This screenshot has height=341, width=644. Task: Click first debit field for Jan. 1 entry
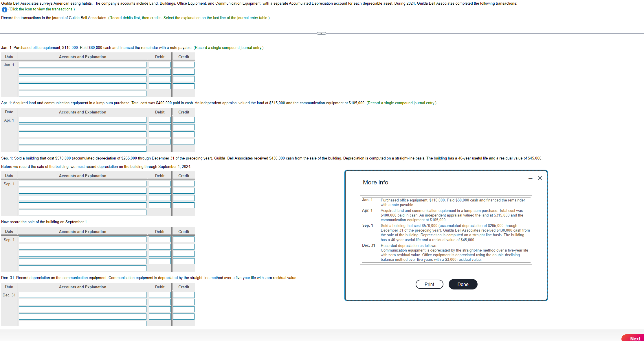click(159, 65)
